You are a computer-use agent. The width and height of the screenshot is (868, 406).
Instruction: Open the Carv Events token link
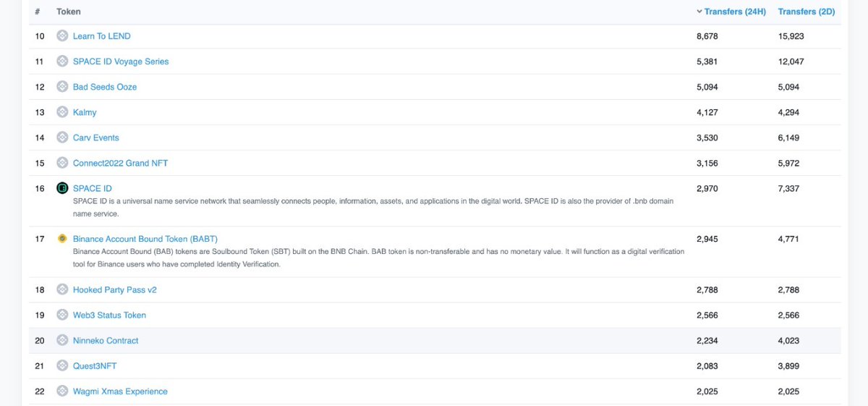96,138
